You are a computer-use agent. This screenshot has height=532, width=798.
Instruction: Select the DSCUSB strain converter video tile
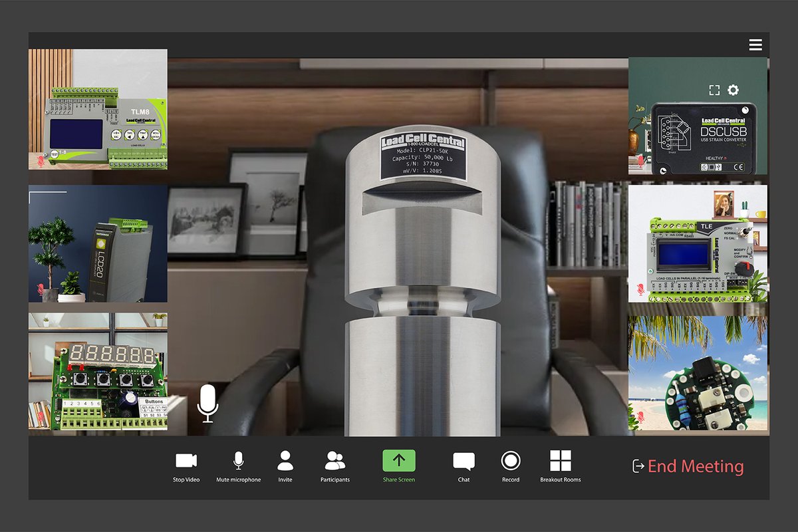tap(698, 116)
